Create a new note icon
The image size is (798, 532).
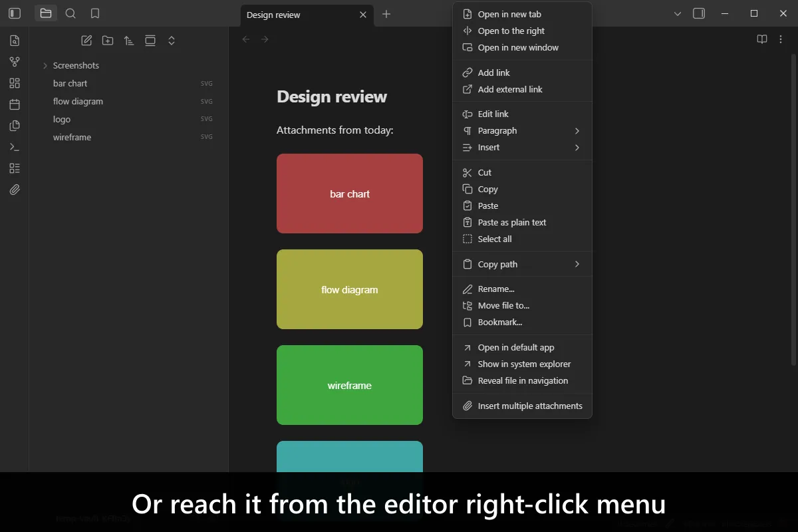click(86, 41)
